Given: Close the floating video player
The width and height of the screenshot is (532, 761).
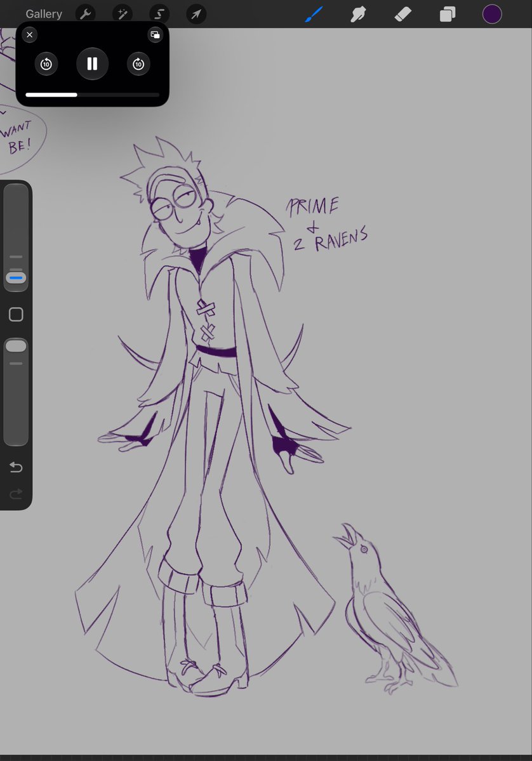Looking at the screenshot, I should tap(30, 34).
